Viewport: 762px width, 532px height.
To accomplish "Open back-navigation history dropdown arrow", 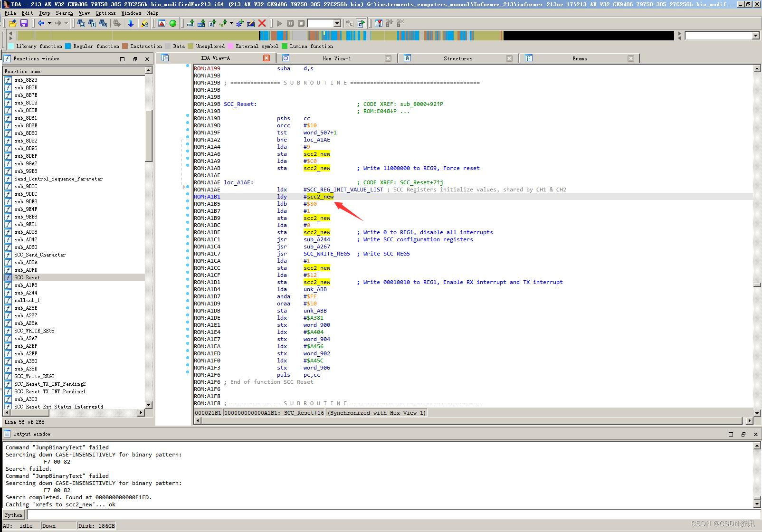I will click(x=49, y=23).
